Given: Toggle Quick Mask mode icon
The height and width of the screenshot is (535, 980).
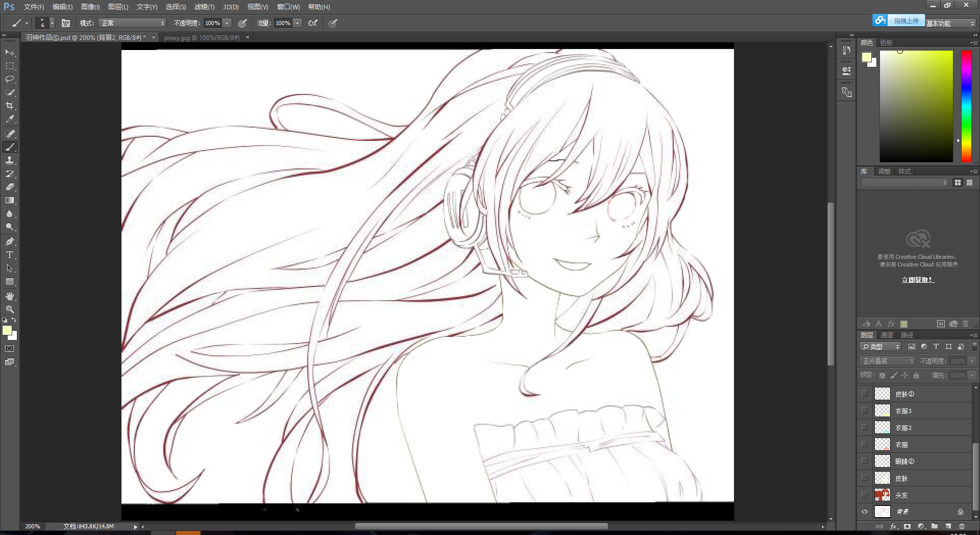Looking at the screenshot, I should coord(10,349).
